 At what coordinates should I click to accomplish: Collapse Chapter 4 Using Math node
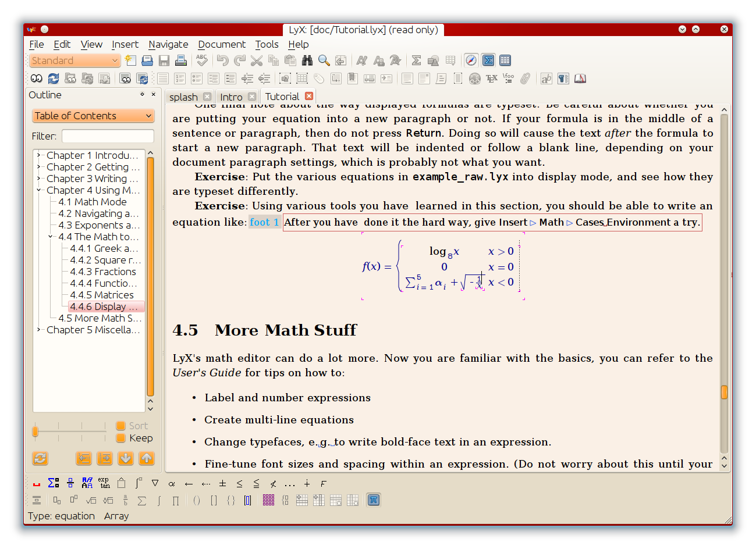(x=38, y=190)
